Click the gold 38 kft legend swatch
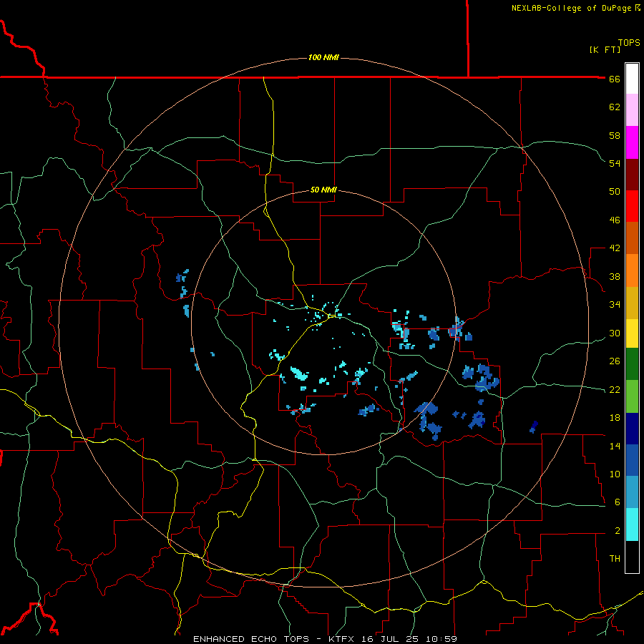This screenshot has width=644, height=644. (x=632, y=303)
